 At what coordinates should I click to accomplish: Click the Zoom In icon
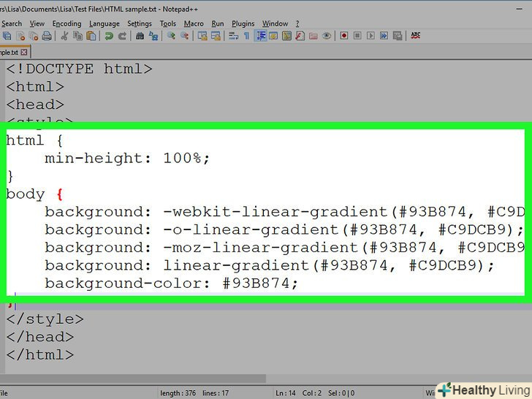[x=171, y=36]
